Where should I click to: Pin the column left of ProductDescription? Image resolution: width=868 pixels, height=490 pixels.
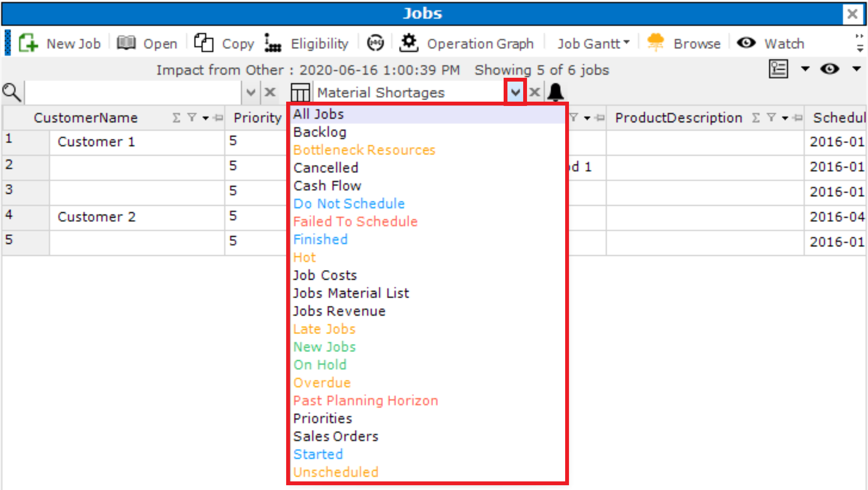point(600,118)
